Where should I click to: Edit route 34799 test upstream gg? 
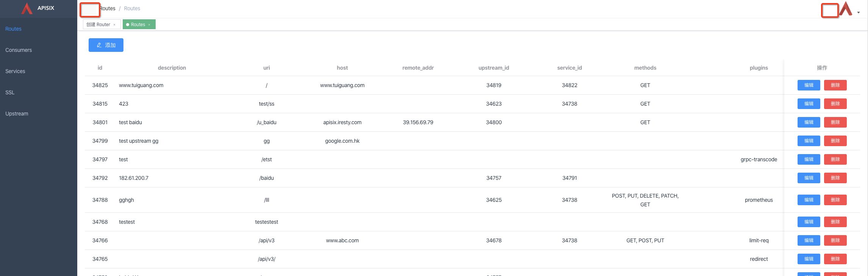(809, 141)
